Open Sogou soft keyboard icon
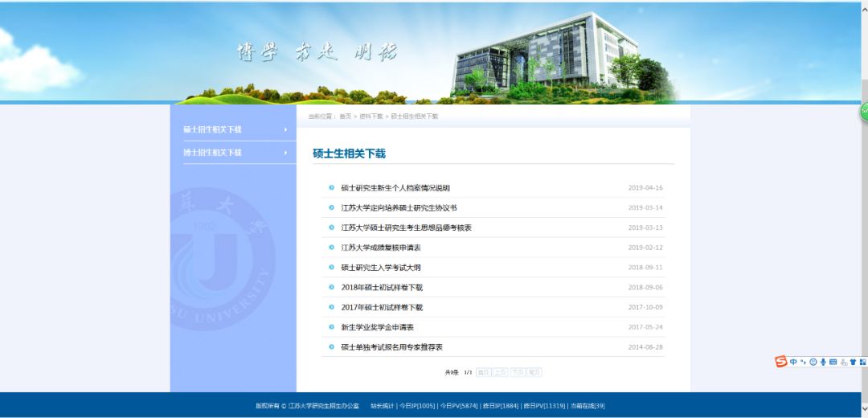 click(x=833, y=362)
